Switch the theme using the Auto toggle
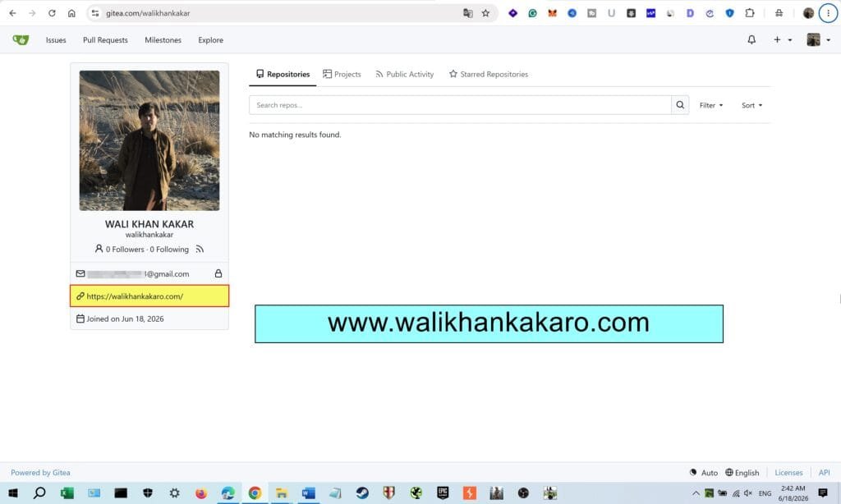Image resolution: width=841 pixels, height=504 pixels. click(703, 472)
